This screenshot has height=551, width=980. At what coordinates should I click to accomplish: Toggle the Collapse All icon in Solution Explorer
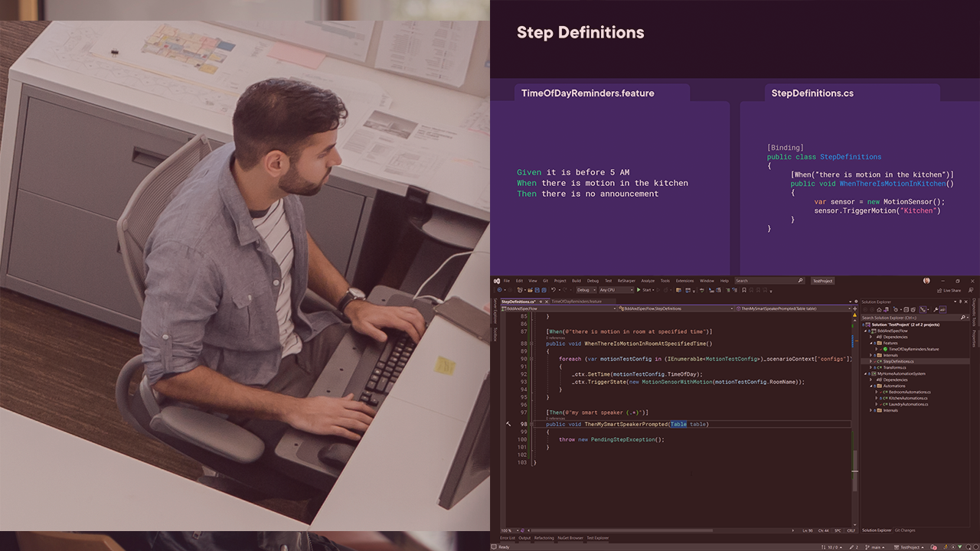coord(906,309)
